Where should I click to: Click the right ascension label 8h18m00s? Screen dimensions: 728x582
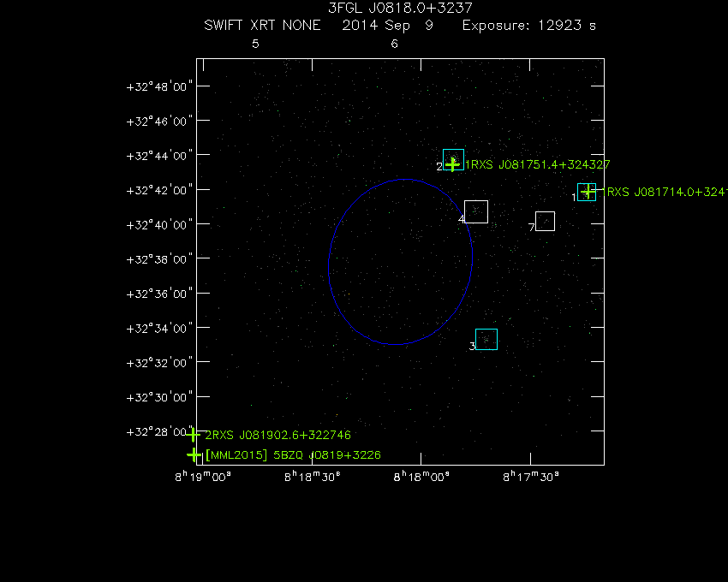tap(421, 477)
